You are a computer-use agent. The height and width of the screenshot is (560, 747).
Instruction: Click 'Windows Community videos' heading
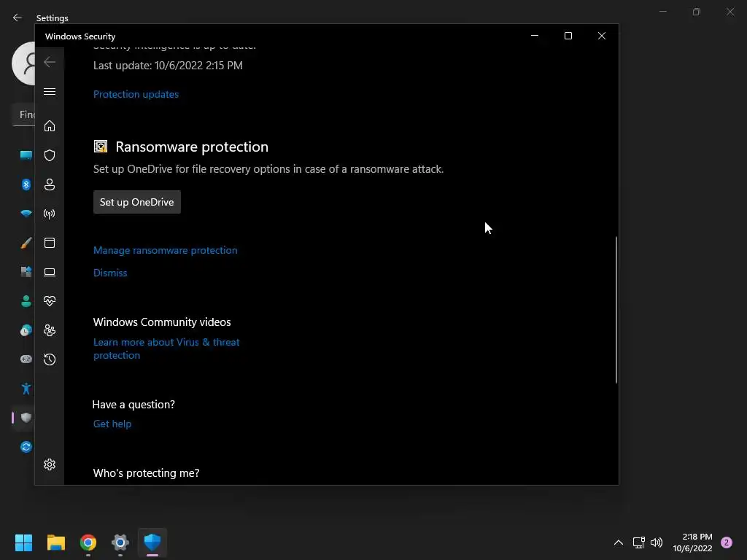pyautogui.click(x=162, y=322)
